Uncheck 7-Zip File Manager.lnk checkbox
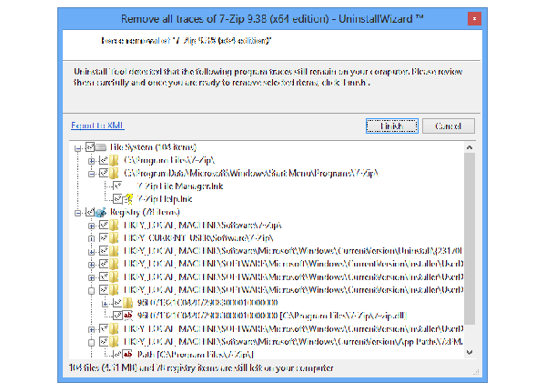The height and width of the screenshot is (392, 546). pos(117,186)
